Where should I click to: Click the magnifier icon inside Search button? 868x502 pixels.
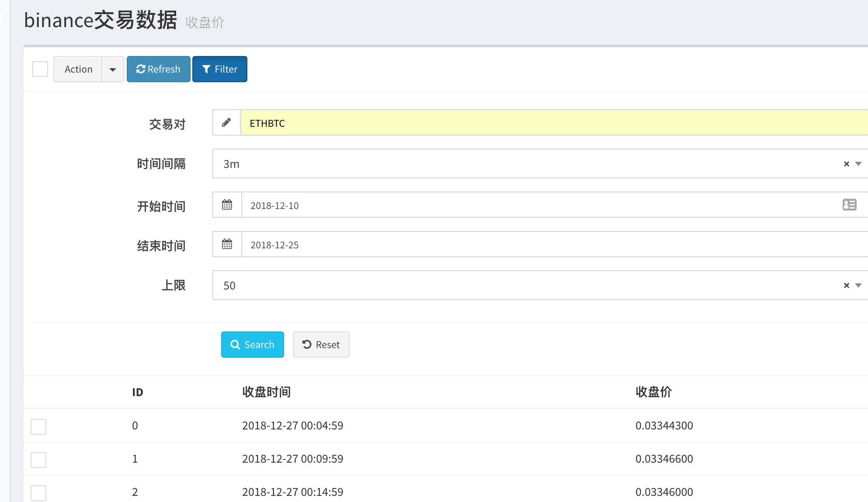coord(236,345)
